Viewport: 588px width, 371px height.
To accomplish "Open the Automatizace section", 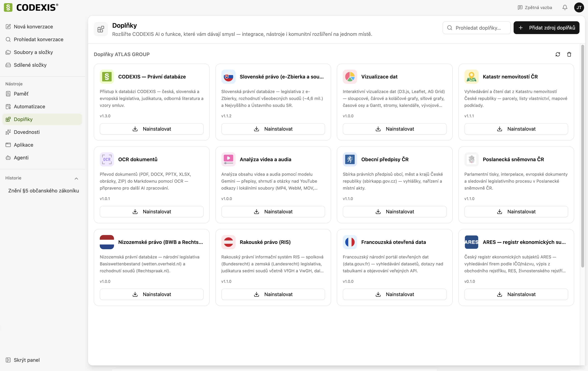I will click(42, 107).
